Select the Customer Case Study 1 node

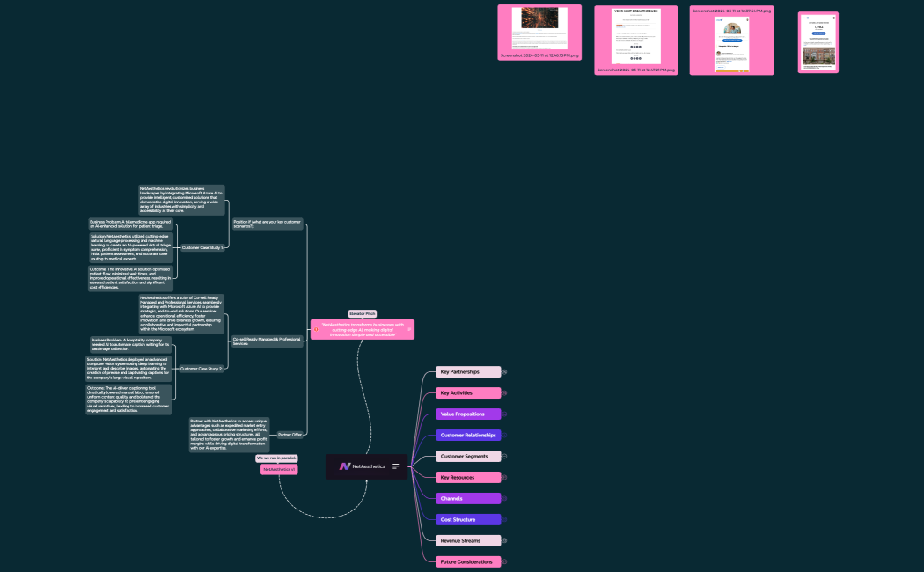[202, 248]
